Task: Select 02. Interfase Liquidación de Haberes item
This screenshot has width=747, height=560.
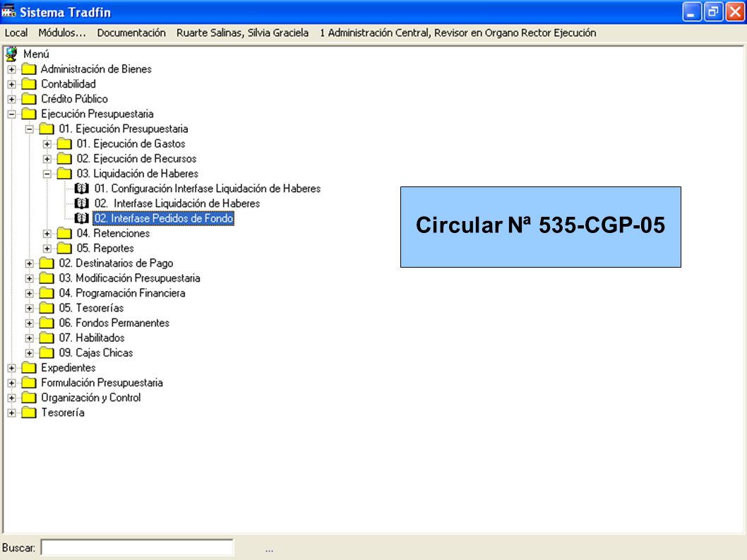Action: [177, 203]
